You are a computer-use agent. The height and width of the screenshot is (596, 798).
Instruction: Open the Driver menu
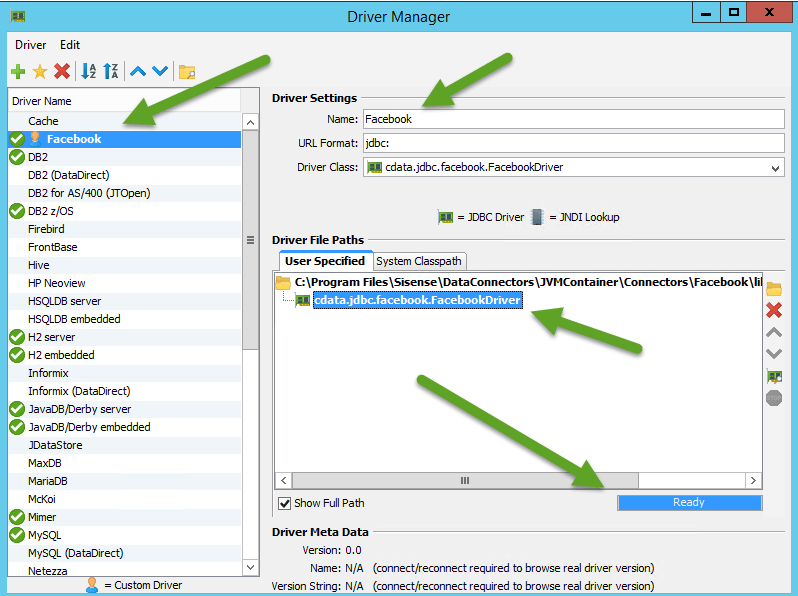click(x=31, y=45)
